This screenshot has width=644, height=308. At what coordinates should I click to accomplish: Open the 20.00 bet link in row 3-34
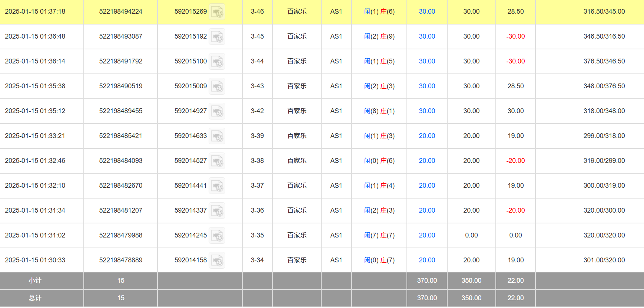427,260
